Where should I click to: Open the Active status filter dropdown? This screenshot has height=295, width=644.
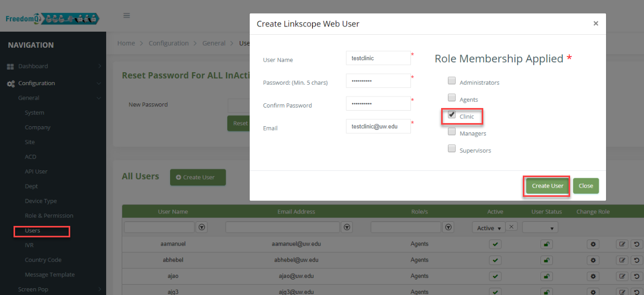[x=488, y=228]
